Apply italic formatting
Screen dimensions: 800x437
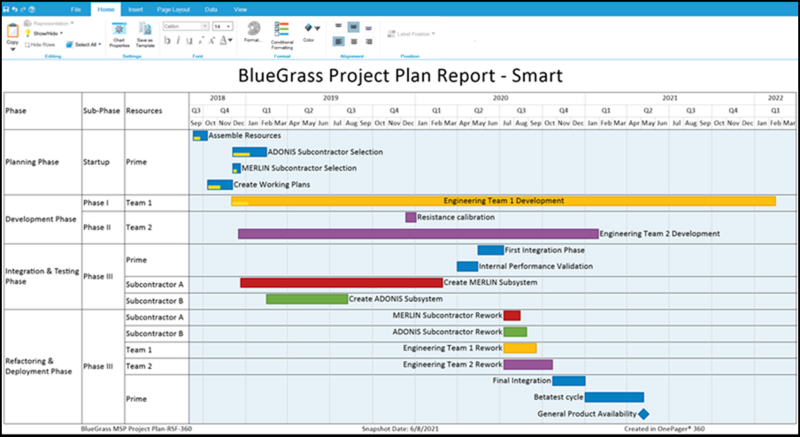[x=178, y=40]
